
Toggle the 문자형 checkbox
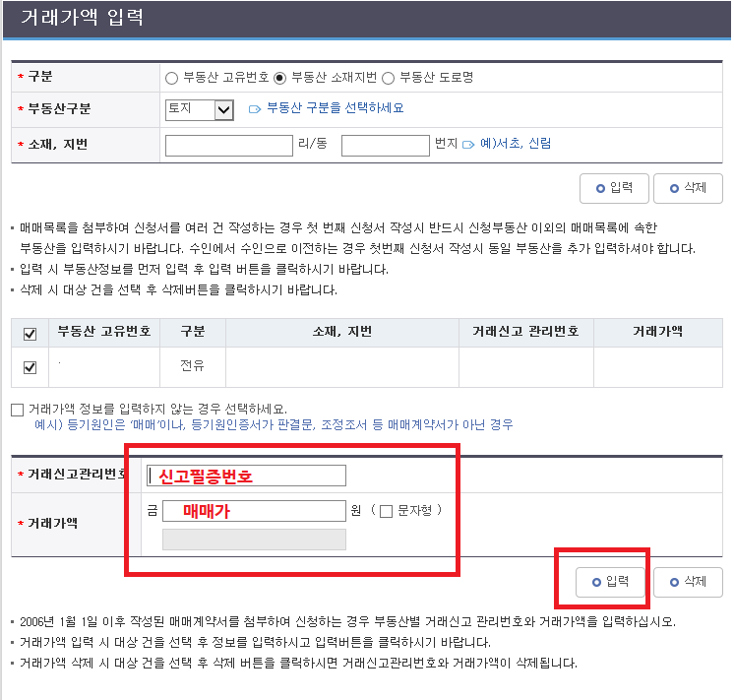click(387, 511)
